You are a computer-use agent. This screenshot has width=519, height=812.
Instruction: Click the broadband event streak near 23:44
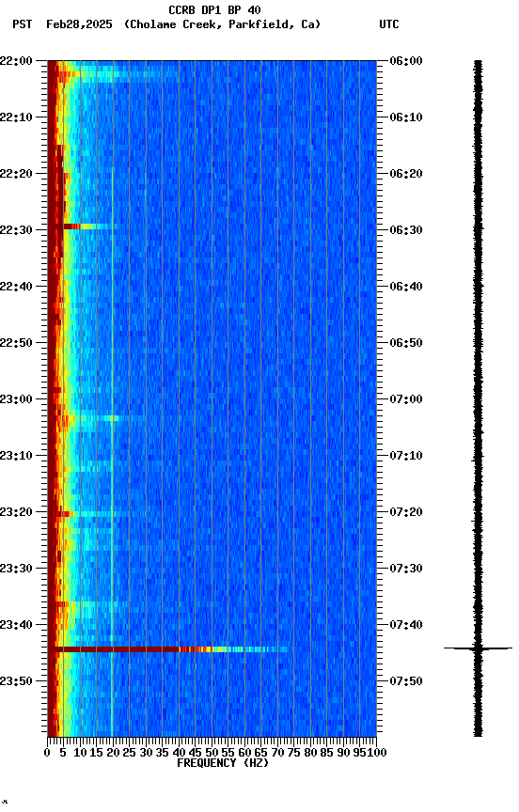(x=167, y=649)
